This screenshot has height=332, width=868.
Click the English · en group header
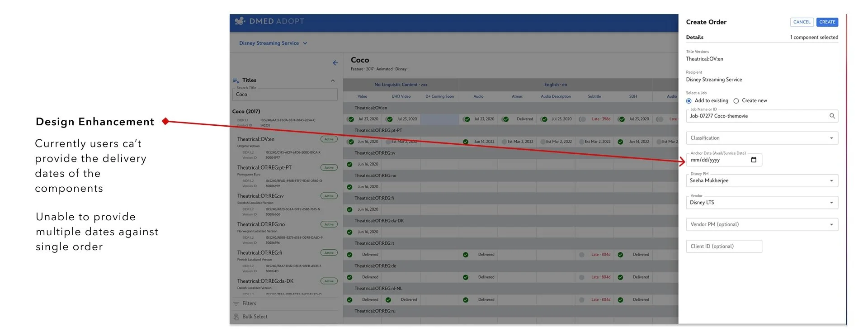coord(556,85)
